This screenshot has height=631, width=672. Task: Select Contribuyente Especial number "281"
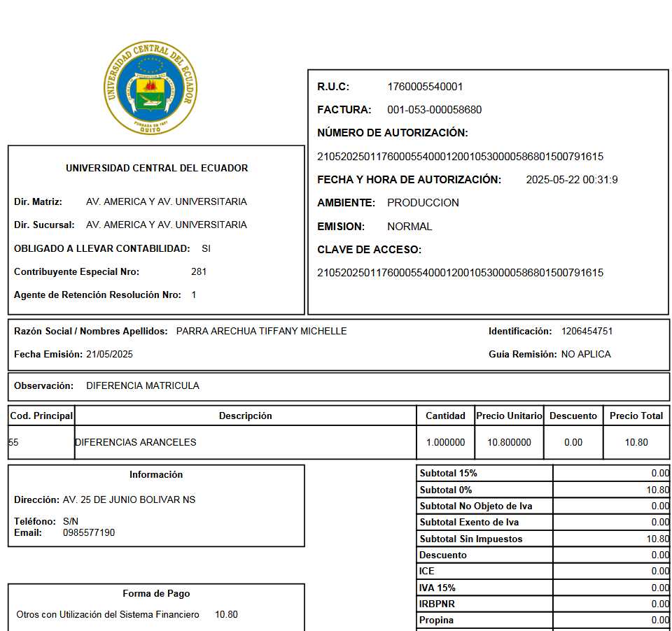(x=199, y=271)
